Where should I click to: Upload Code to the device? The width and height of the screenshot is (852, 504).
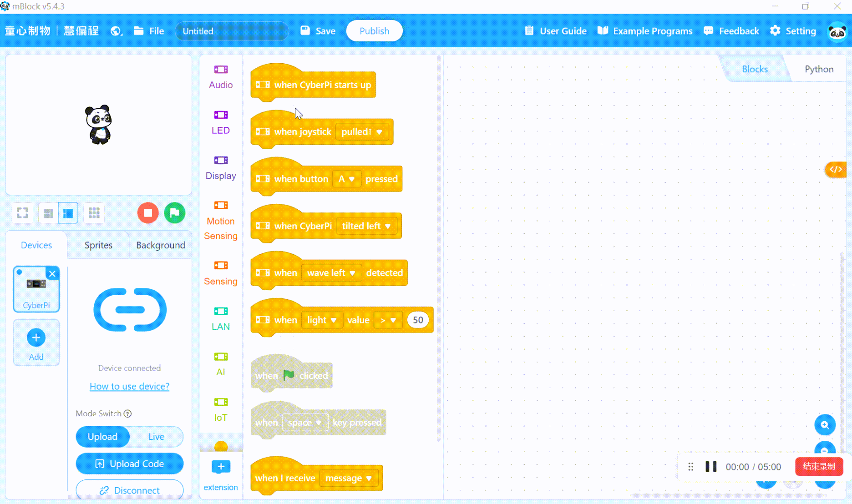tap(130, 464)
